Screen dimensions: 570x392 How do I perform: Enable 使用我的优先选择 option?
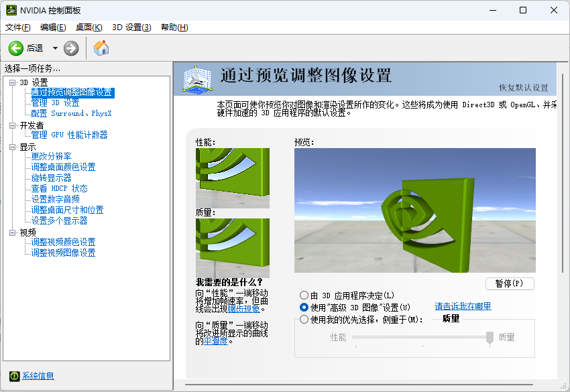304,319
